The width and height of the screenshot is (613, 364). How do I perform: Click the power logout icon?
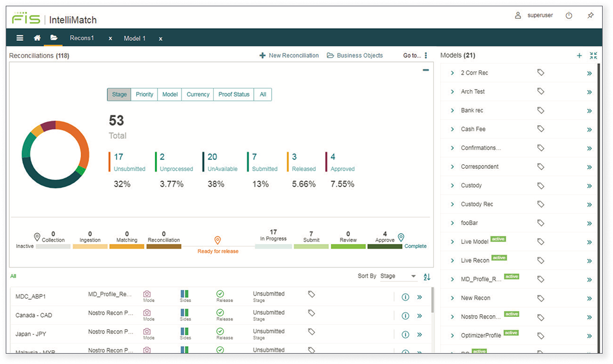point(569,16)
